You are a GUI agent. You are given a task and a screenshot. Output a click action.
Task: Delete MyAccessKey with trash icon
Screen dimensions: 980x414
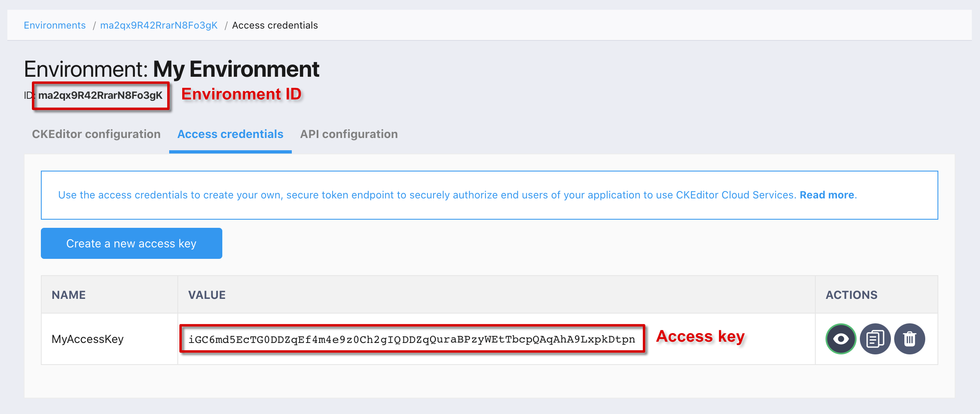coord(909,339)
